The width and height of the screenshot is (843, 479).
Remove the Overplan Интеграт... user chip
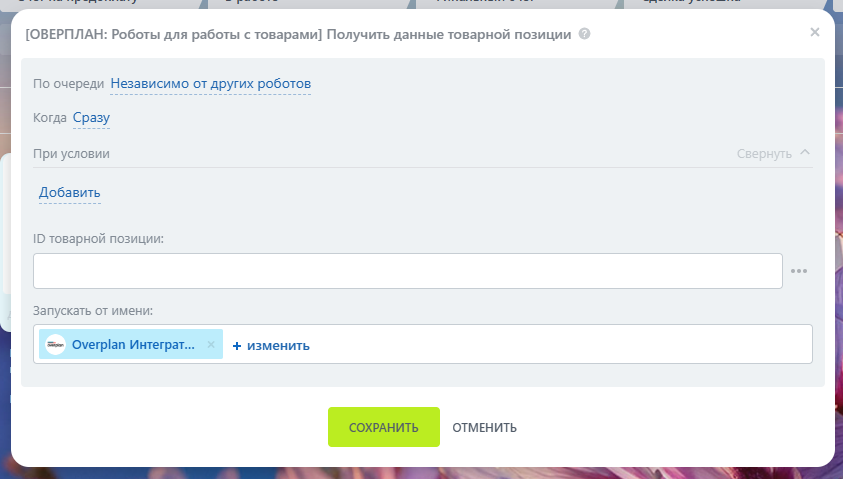click(x=211, y=345)
